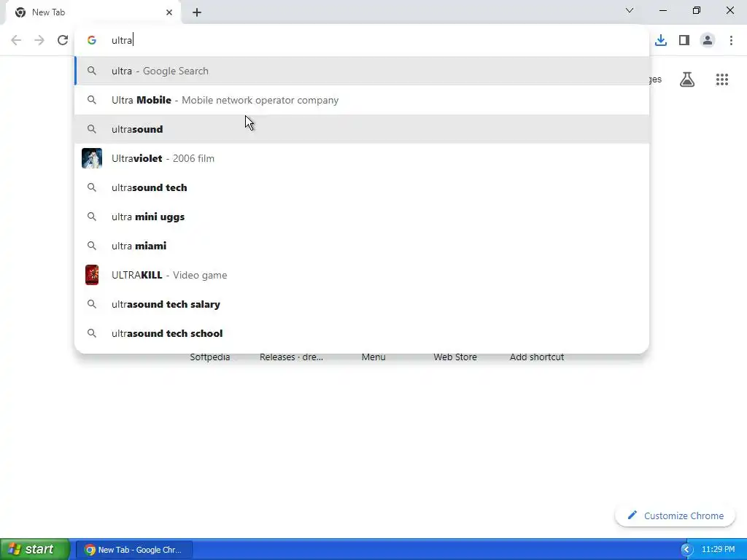
Task: Select the 'ultra miami' suggestion
Action: click(x=362, y=246)
